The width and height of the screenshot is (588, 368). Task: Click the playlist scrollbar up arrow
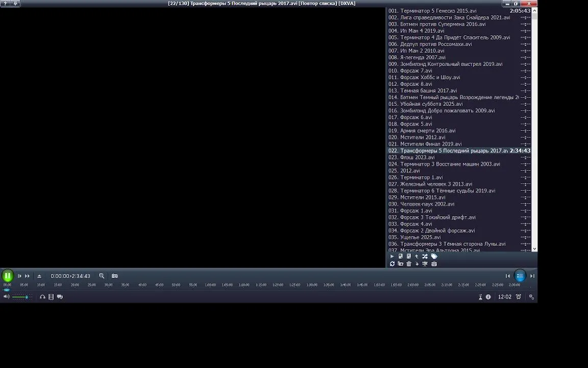pos(534,11)
